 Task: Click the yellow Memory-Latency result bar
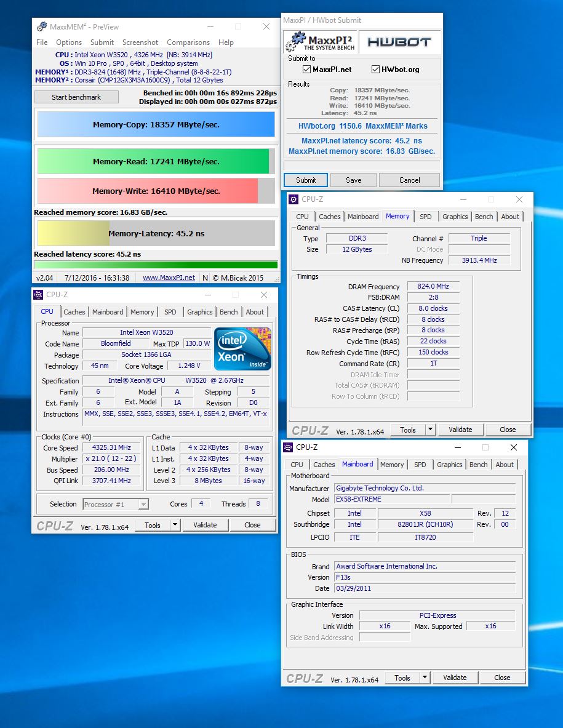156,233
